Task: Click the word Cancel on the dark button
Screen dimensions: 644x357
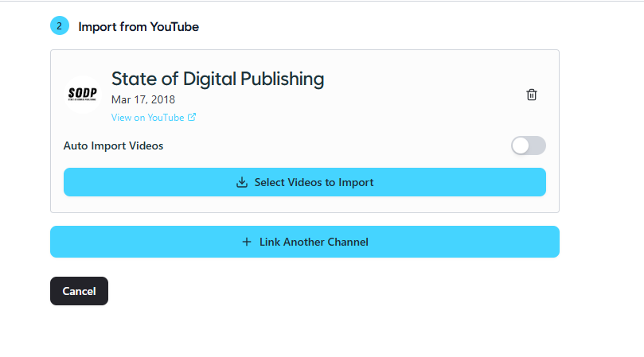Action: click(79, 291)
